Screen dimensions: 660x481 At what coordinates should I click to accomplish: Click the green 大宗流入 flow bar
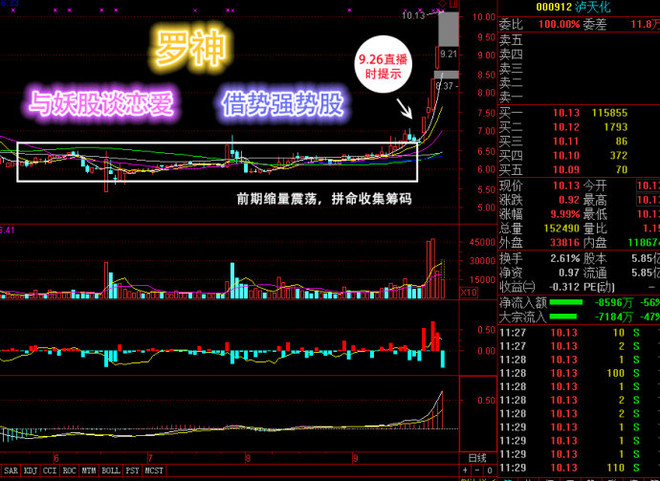[x=564, y=316]
